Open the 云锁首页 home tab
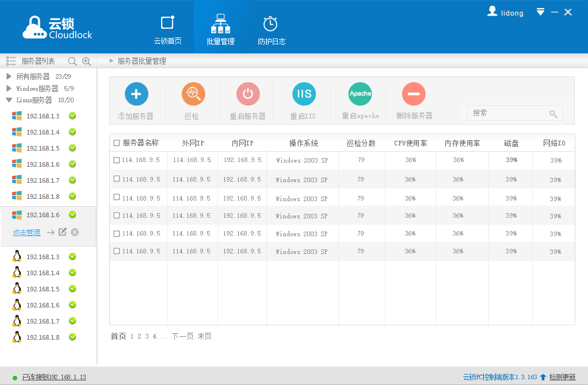The height and width of the screenshot is (385, 588). (x=167, y=30)
